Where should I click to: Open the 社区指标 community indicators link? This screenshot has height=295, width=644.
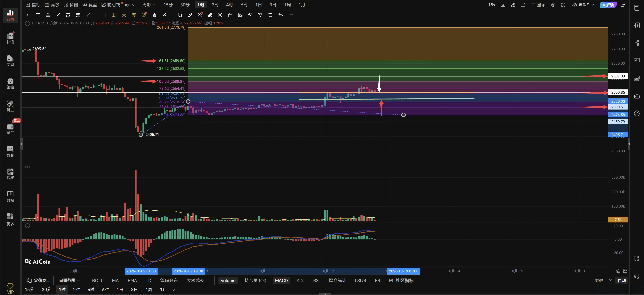click(x=401, y=280)
